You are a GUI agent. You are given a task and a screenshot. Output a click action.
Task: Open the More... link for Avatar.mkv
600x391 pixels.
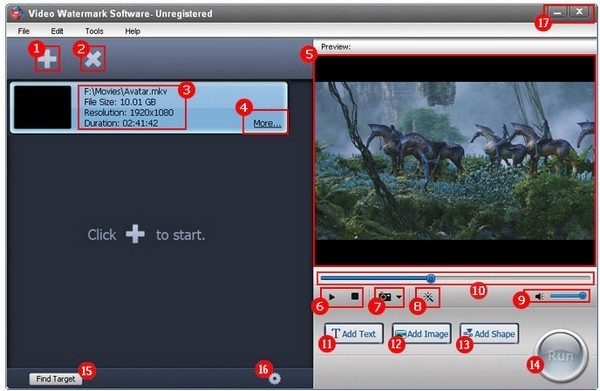tap(267, 123)
